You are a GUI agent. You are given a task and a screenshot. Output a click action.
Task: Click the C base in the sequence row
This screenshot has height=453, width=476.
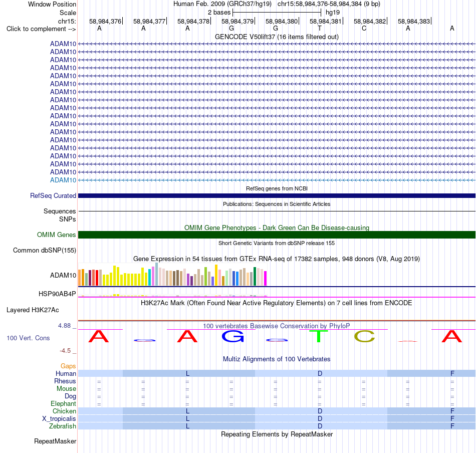(364, 28)
